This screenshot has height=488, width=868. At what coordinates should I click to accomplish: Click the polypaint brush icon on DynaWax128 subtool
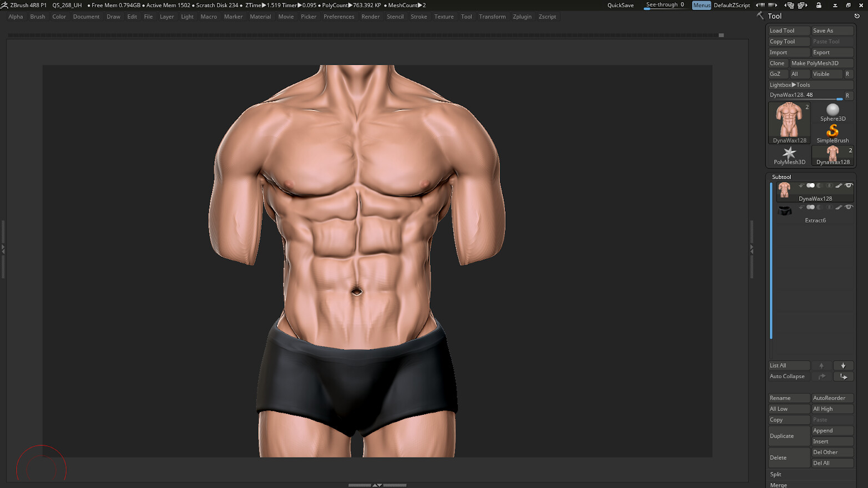tap(839, 185)
